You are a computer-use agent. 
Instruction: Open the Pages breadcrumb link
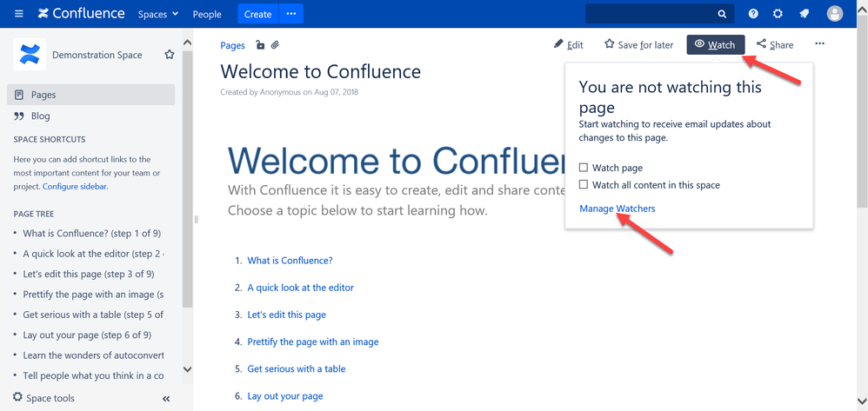[x=232, y=45]
